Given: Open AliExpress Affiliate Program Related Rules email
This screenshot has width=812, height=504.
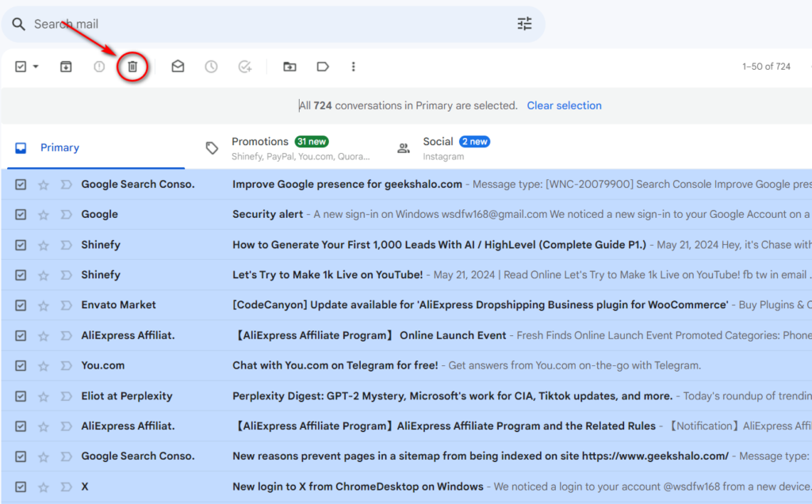Looking at the screenshot, I should (446, 426).
